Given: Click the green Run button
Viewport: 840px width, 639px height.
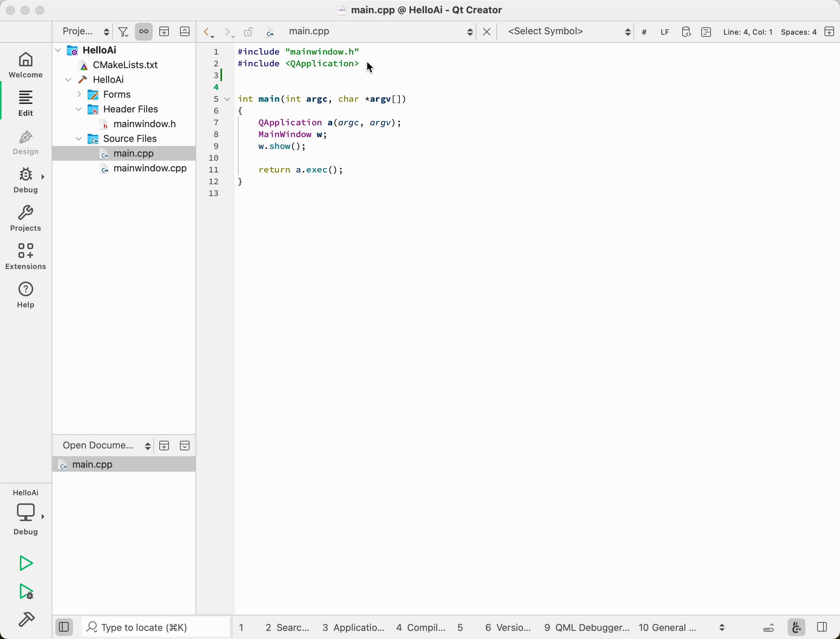Looking at the screenshot, I should coord(25,563).
